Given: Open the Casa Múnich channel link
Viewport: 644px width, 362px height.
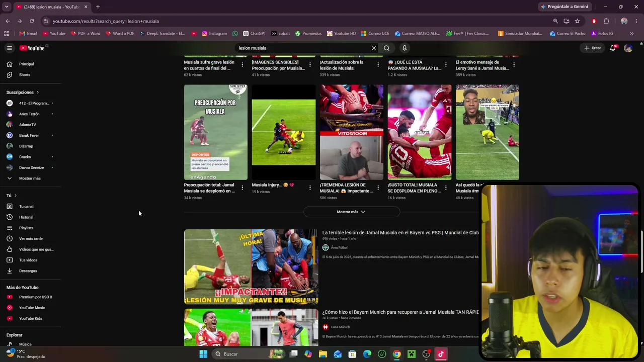Looking at the screenshot, I should [x=340, y=327].
